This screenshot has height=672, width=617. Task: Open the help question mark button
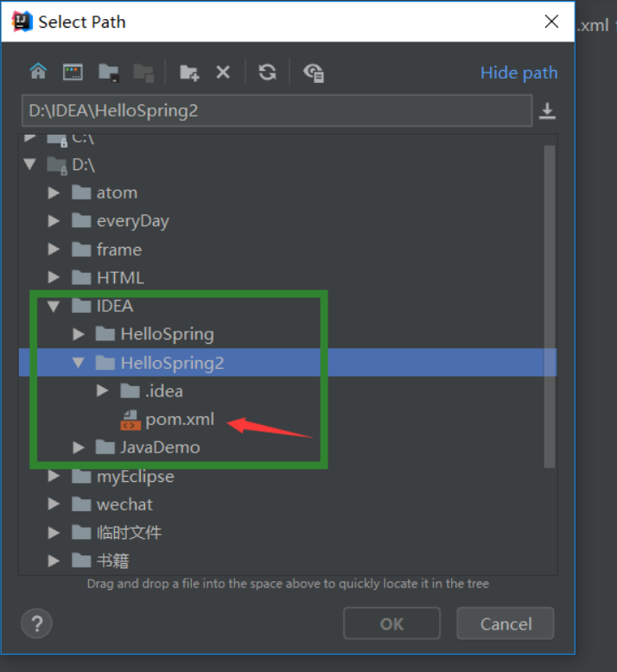37,624
